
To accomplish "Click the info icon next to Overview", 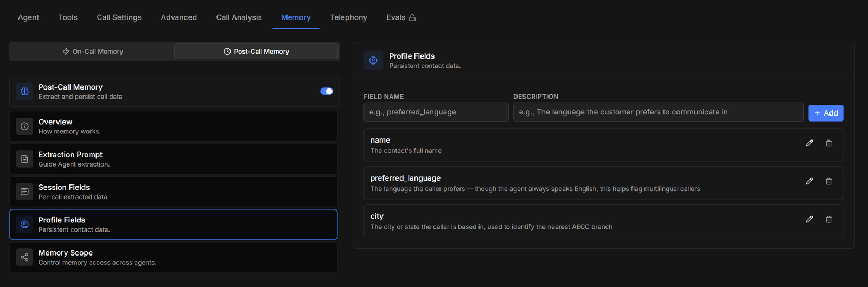I will pyautogui.click(x=24, y=126).
